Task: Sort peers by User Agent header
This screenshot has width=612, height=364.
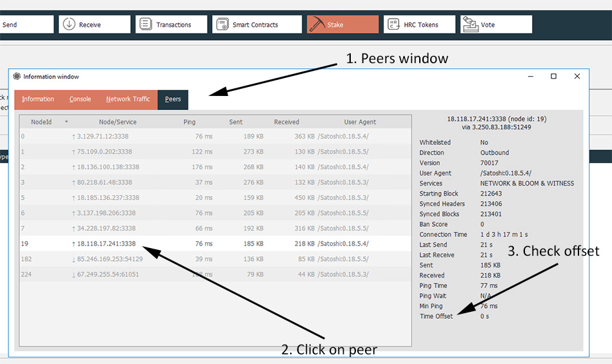Action: [x=360, y=122]
